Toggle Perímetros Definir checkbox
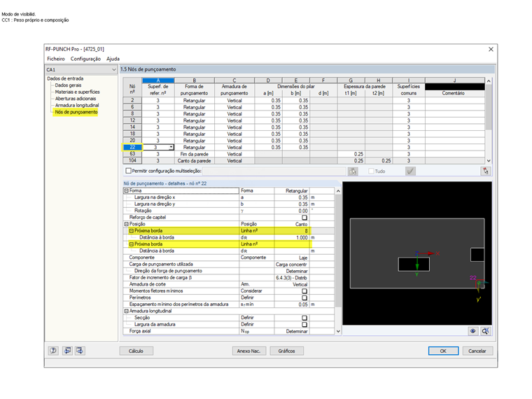The height and width of the screenshot is (399, 532). [x=304, y=297]
